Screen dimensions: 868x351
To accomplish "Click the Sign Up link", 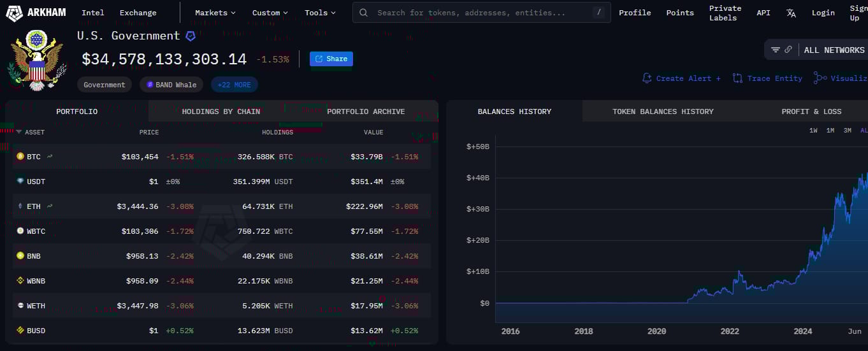I will pyautogui.click(x=858, y=13).
